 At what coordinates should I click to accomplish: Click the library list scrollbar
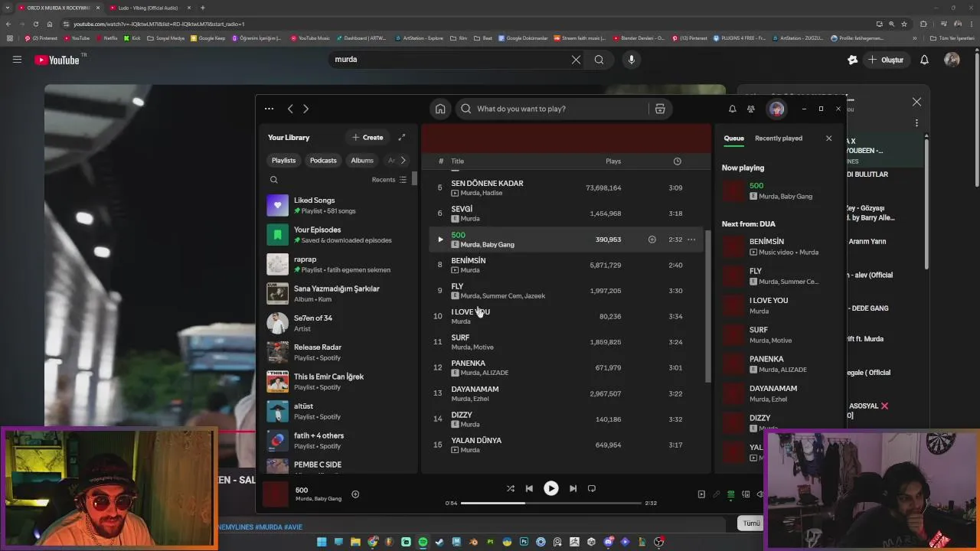pyautogui.click(x=414, y=178)
